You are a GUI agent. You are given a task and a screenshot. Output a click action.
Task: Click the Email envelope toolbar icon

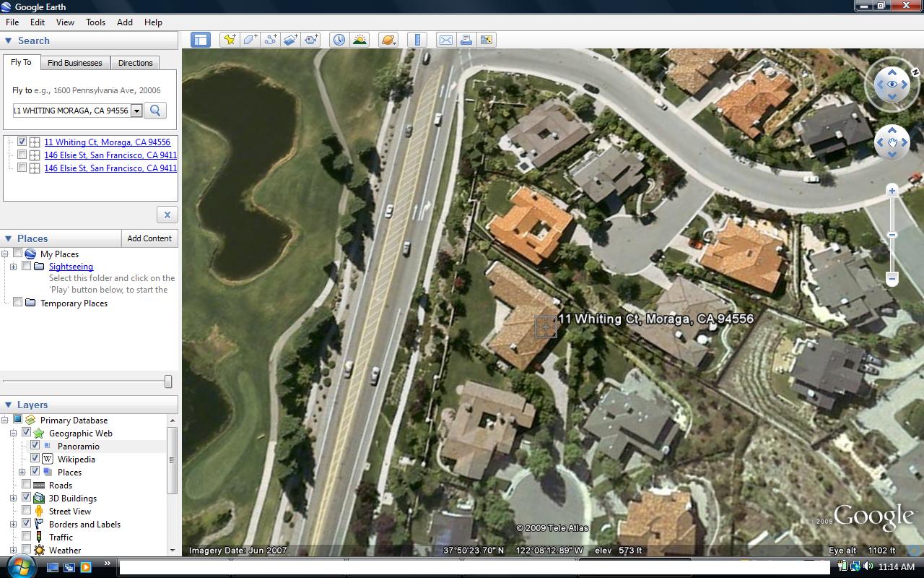(446, 40)
